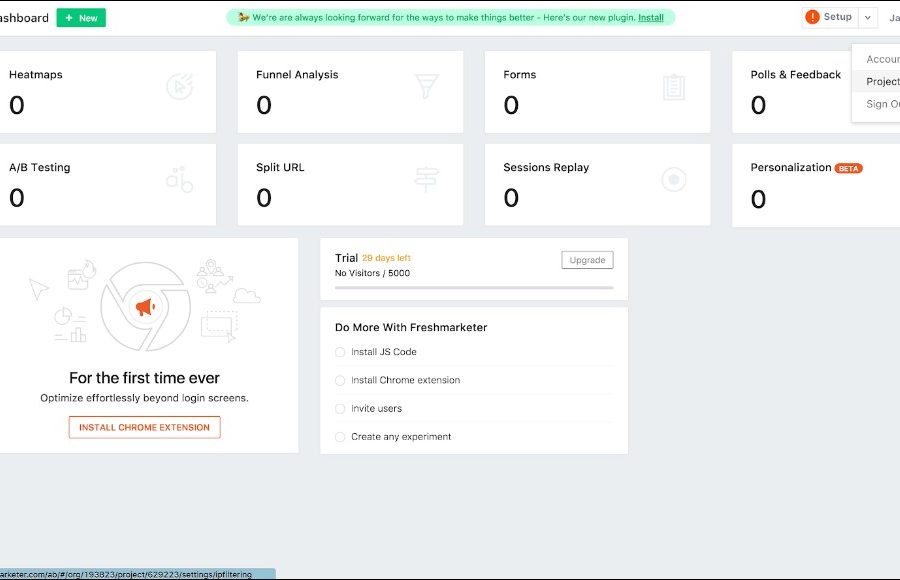Check the Invite users circle
The height and width of the screenshot is (580, 900).
click(340, 408)
